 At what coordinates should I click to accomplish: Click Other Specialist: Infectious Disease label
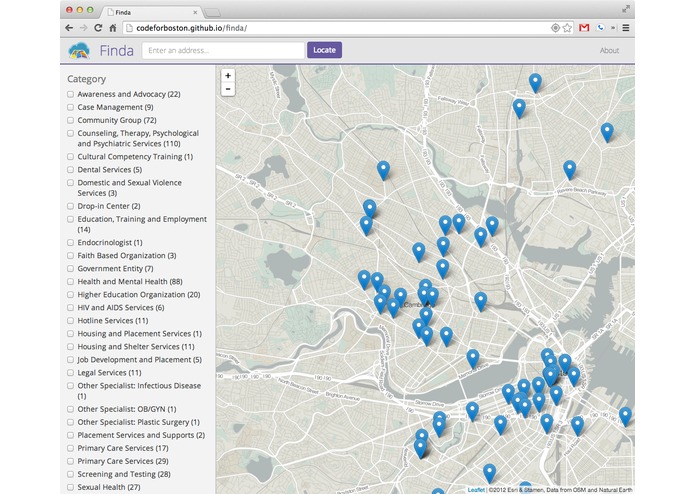[139, 391]
